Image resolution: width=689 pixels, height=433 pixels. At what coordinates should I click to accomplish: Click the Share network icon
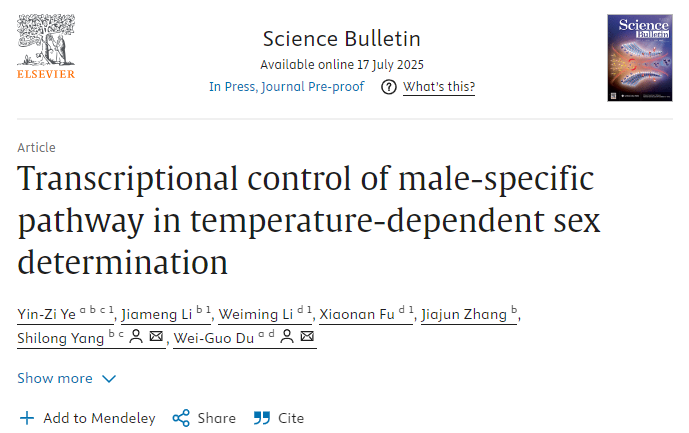click(x=181, y=418)
